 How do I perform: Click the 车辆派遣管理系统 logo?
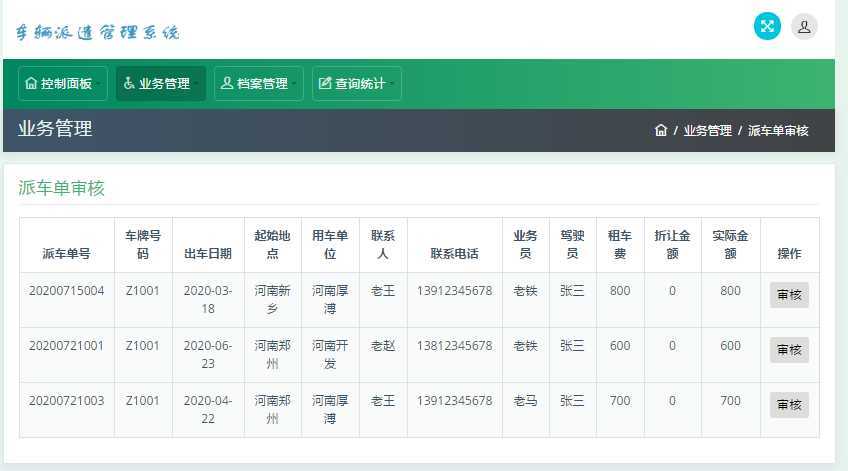tap(97, 32)
